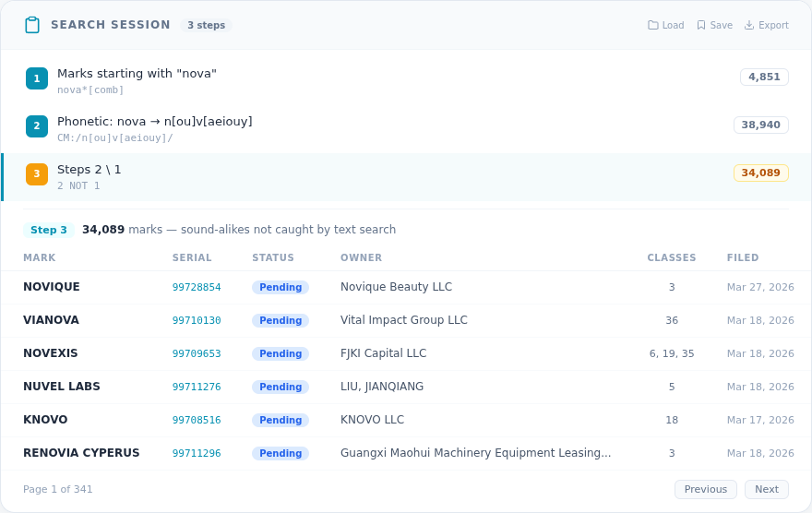Click the '3 steps' count pill
812x513 pixels.
[206, 26]
